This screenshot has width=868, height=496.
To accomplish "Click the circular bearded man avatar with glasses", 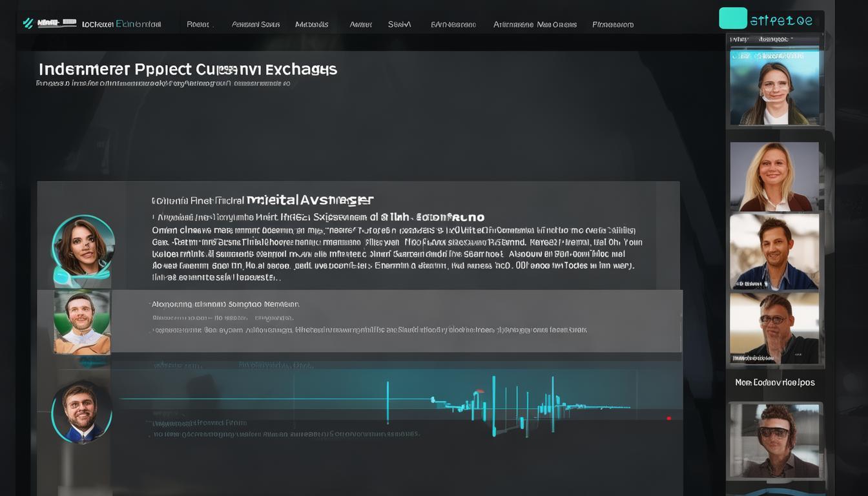I will coord(81,411).
